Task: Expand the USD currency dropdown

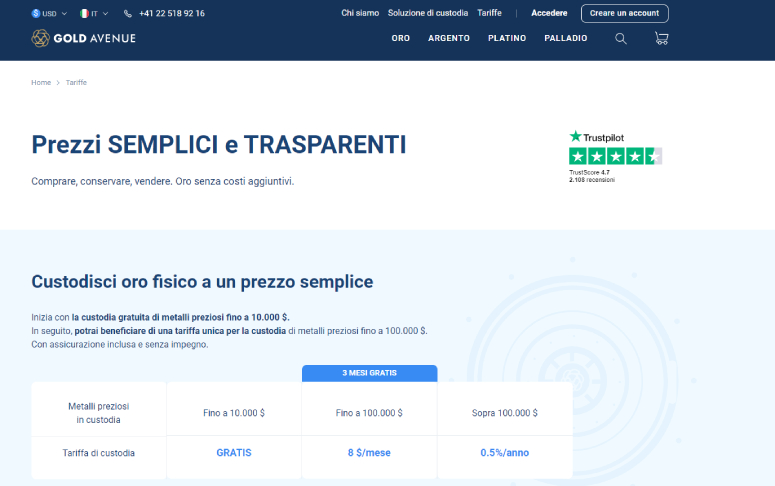Action: click(49, 13)
